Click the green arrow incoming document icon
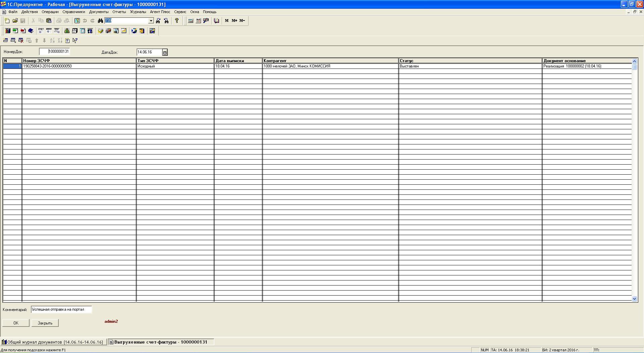 coord(15,31)
